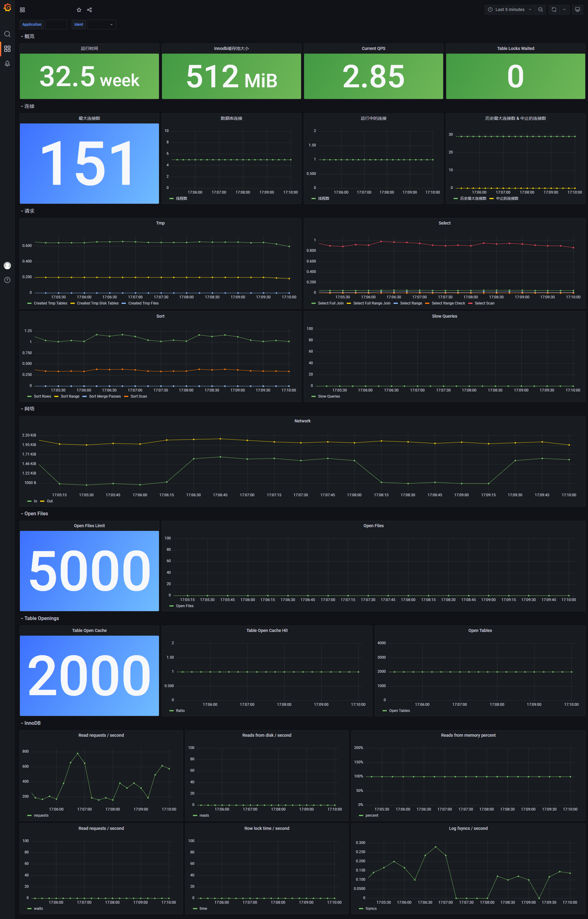
Task: Open the alerting bell icon
Action: coord(7,63)
